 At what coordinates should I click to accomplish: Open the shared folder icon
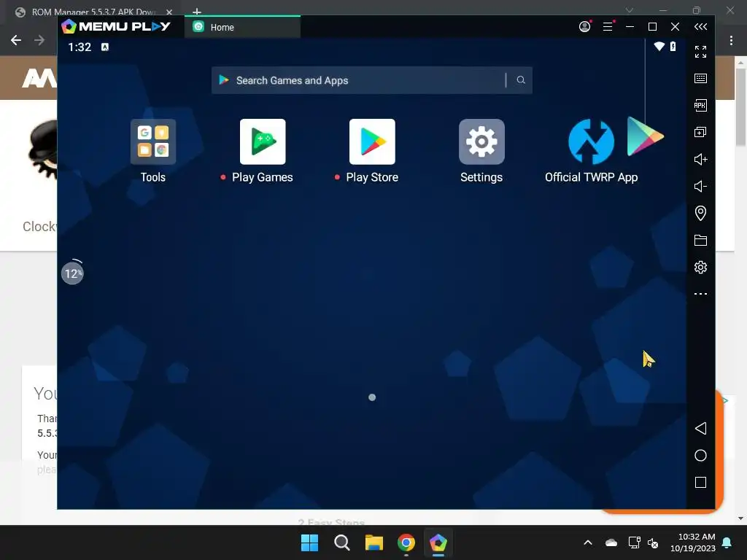[700, 240]
